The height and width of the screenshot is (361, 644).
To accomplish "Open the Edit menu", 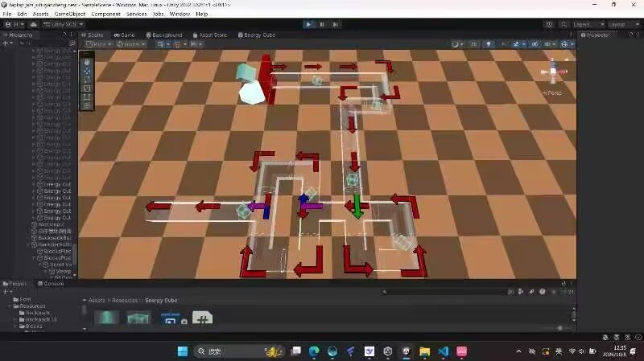I will click(22, 14).
